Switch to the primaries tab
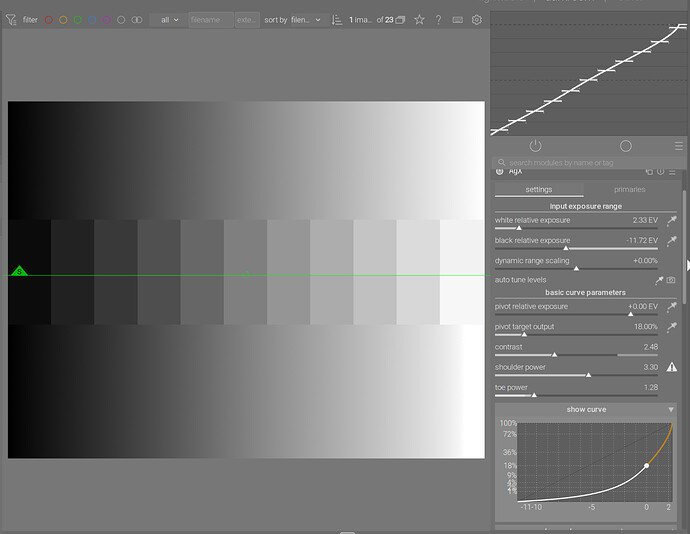Viewport: 690px width, 534px height. pos(629,189)
